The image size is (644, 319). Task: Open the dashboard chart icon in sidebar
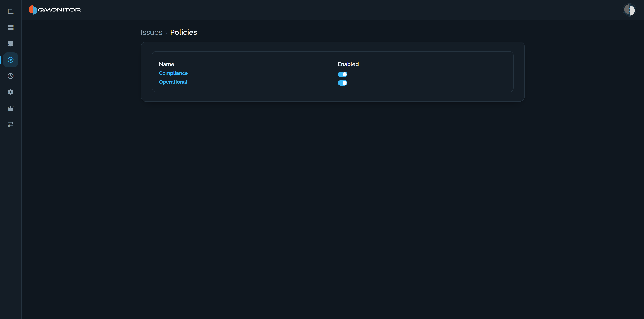pos(10,11)
